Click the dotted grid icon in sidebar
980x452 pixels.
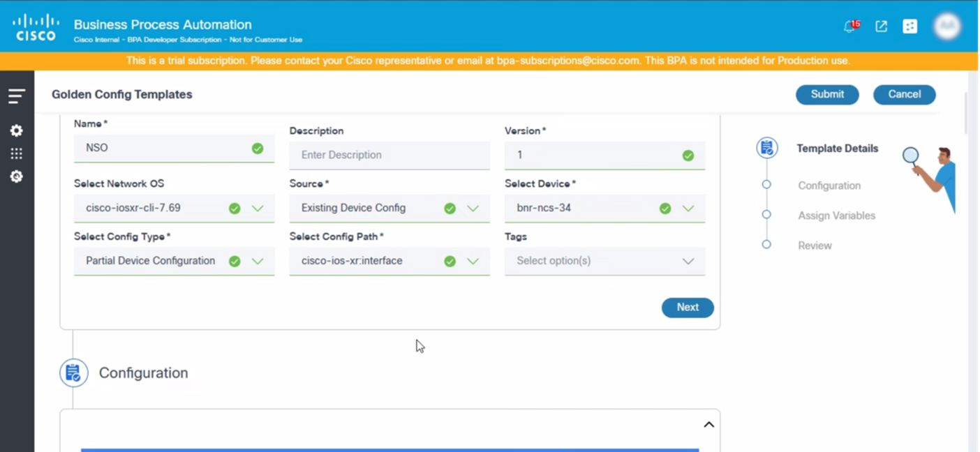pos(17,153)
